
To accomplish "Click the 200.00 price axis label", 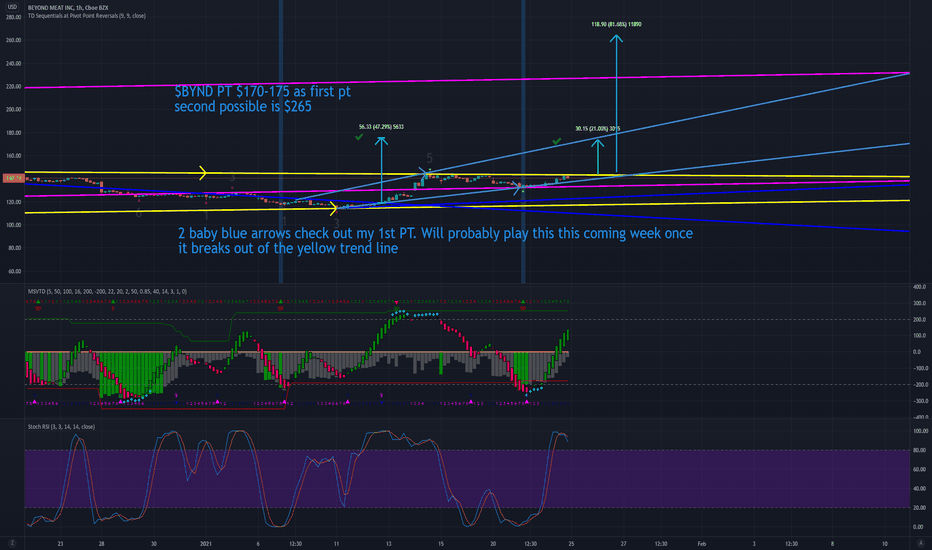I will [14, 109].
